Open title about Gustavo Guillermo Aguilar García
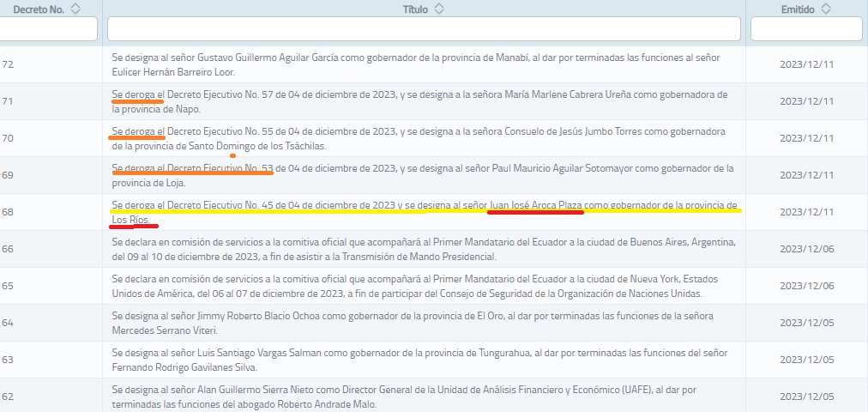868x412 pixels. pos(416,64)
